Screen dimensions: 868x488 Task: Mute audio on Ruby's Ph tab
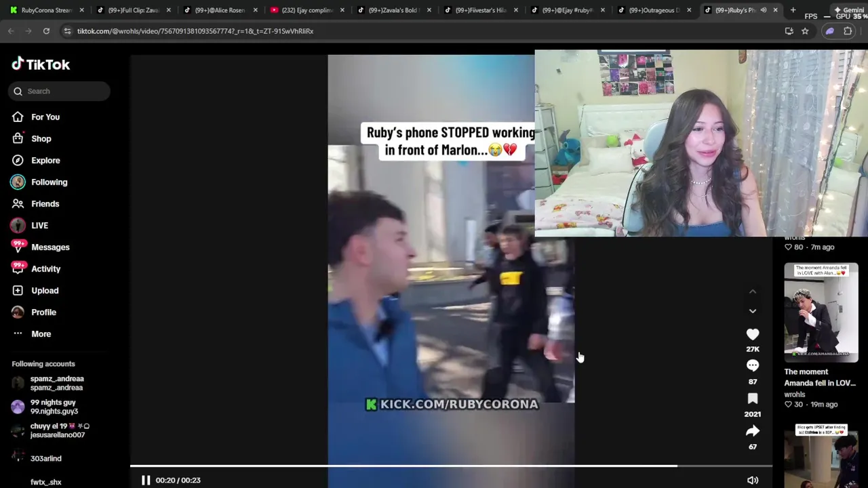(x=764, y=10)
